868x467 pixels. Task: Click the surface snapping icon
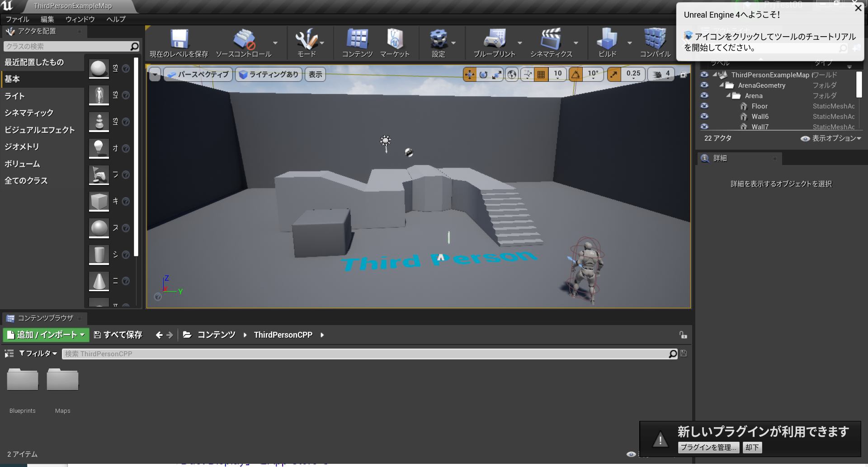coord(527,75)
